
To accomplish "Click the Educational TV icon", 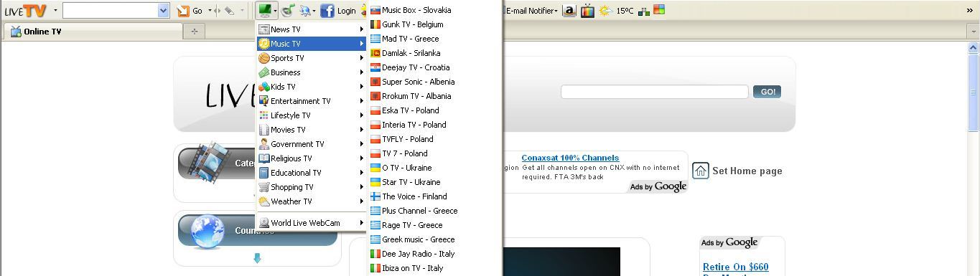I will point(264,173).
